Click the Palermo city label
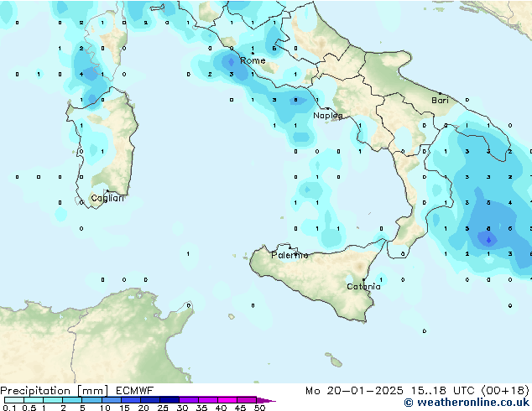 289,255
